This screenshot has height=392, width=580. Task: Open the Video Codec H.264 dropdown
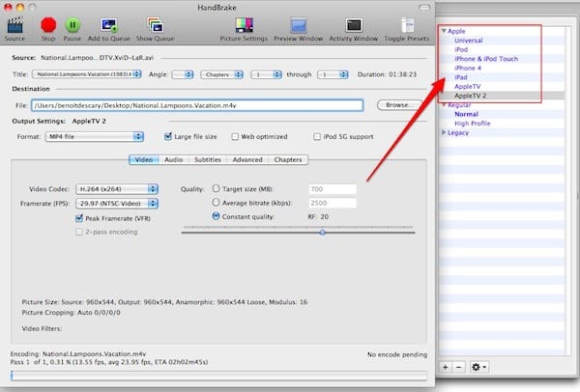116,189
